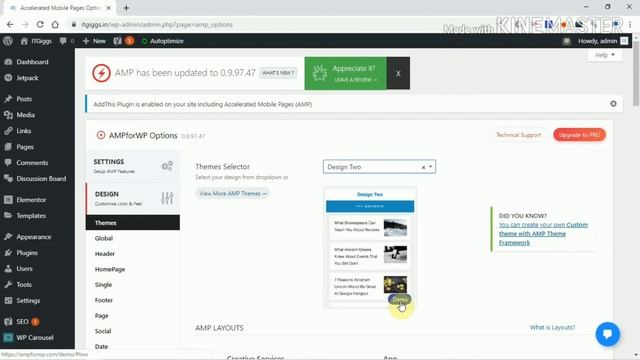Open the DESIGN section tab
The width and height of the screenshot is (640, 360).
[133, 198]
